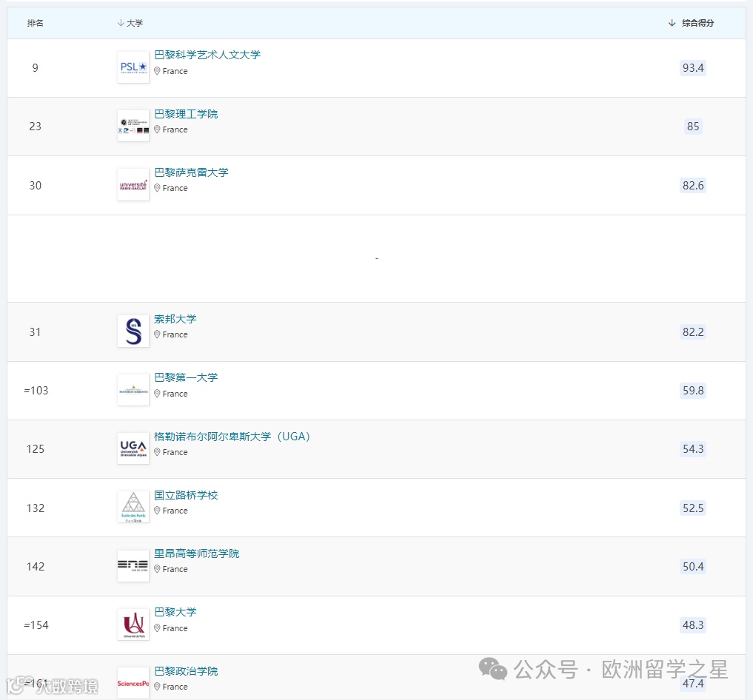
Task: Click score value 93.4
Action: (693, 67)
